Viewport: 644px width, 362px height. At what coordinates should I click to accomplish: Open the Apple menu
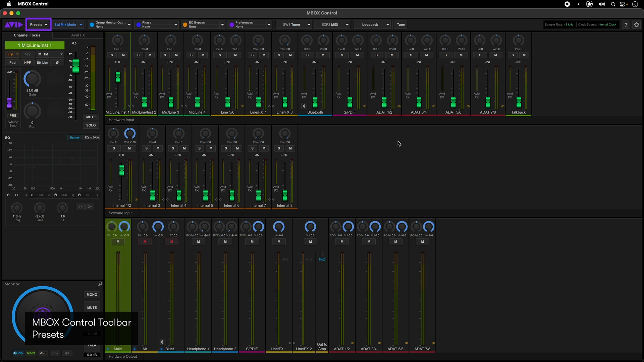point(9,4)
